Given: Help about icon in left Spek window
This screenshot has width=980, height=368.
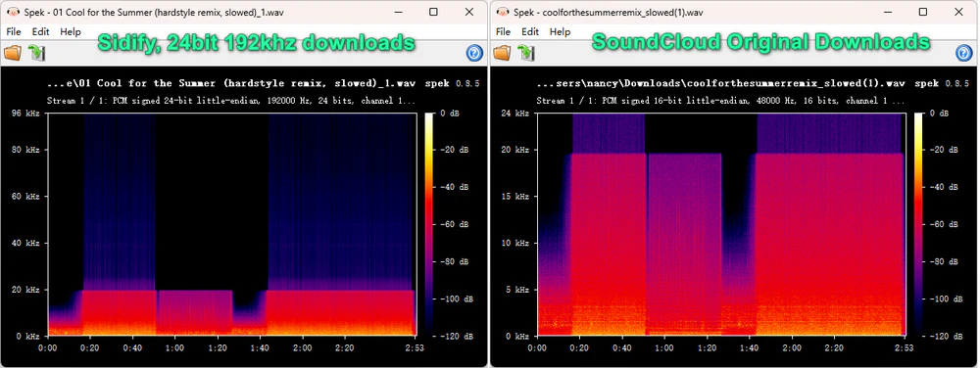Looking at the screenshot, I should point(474,53).
